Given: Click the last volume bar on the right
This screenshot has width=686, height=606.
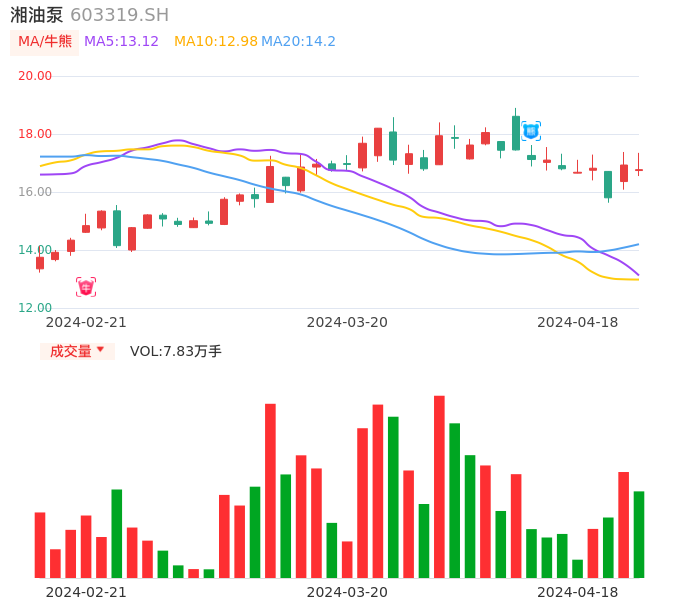Looking at the screenshot, I should pos(638,534).
